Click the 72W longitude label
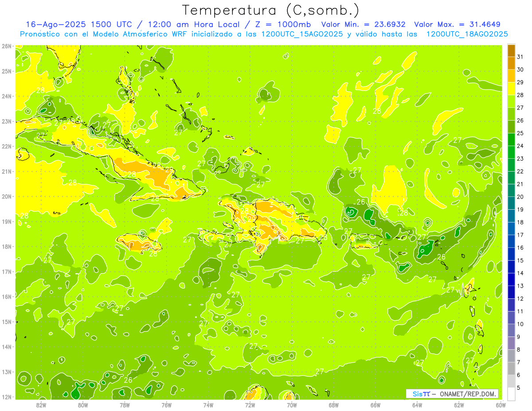532x411 pixels. click(250, 405)
